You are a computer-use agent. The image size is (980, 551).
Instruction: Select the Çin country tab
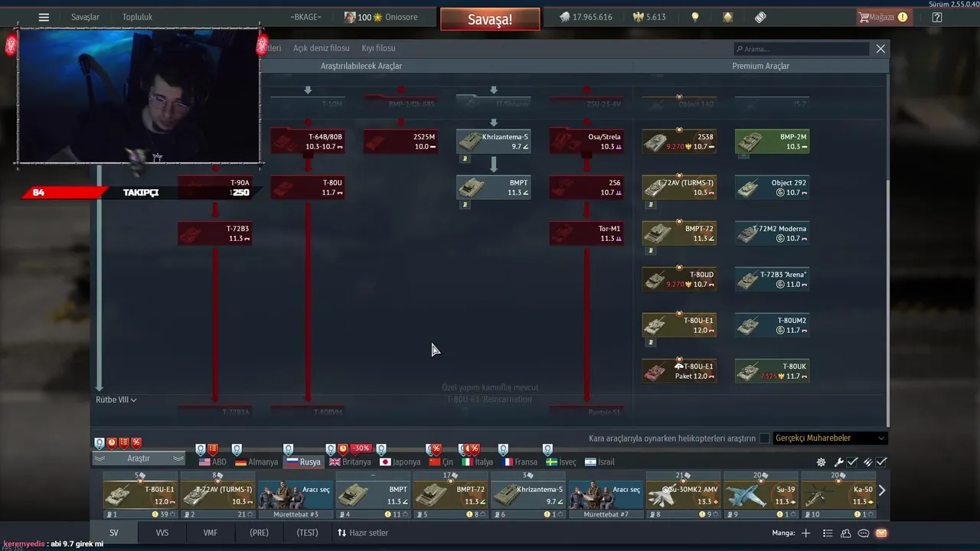(x=441, y=462)
